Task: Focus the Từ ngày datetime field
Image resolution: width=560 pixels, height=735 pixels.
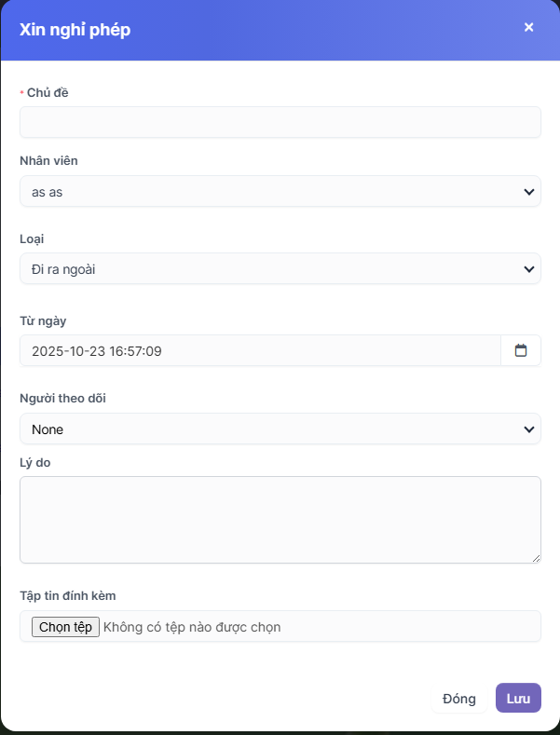Action: click(260, 350)
